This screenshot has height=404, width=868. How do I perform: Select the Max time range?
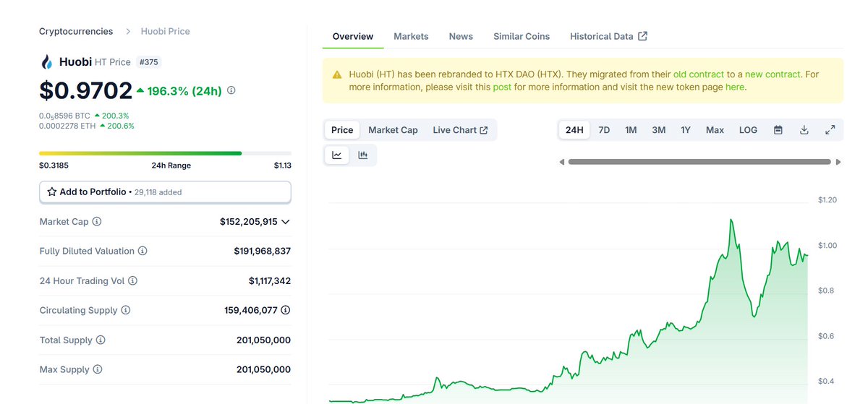pyautogui.click(x=715, y=130)
